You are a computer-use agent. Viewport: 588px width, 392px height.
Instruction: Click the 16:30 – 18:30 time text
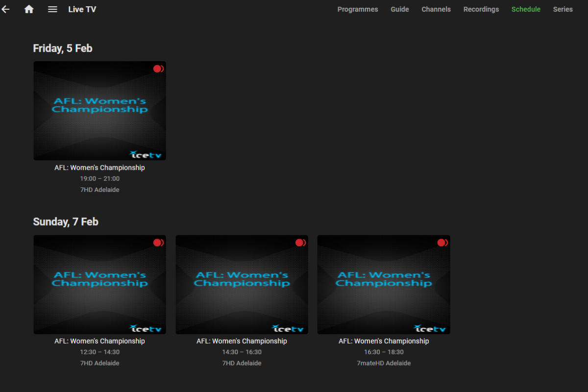point(384,352)
